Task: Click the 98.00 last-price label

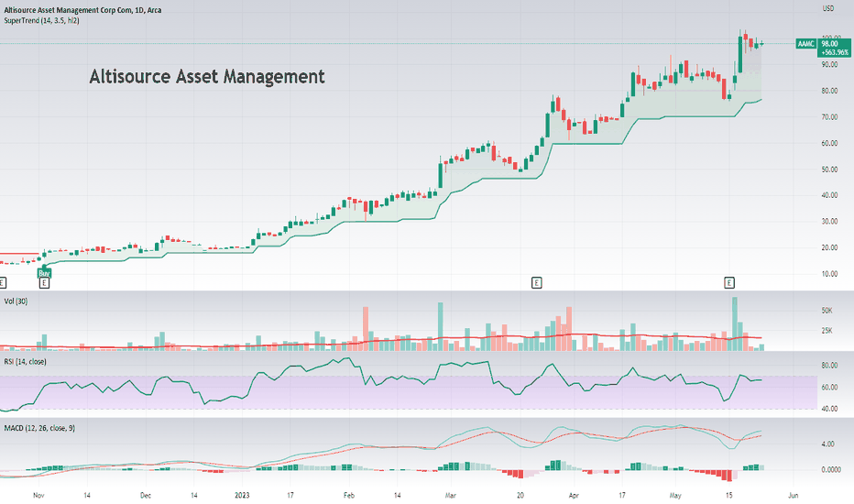Action: (x=830, y=44)
